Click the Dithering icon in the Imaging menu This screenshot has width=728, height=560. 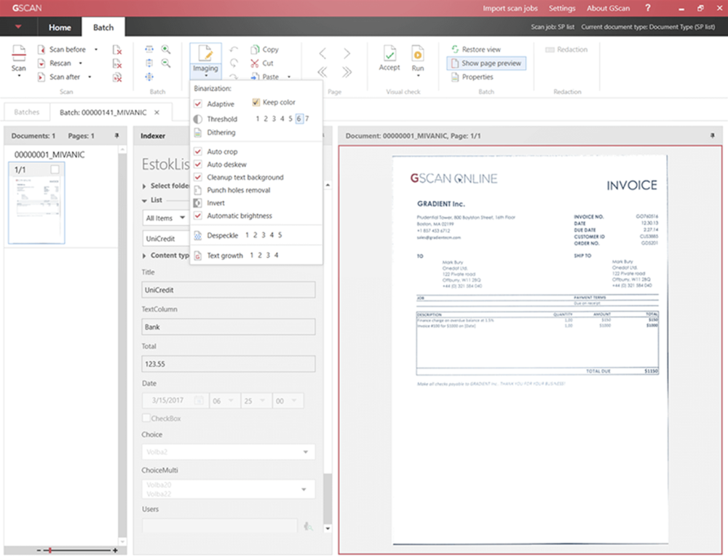click(x=198, y=133)
